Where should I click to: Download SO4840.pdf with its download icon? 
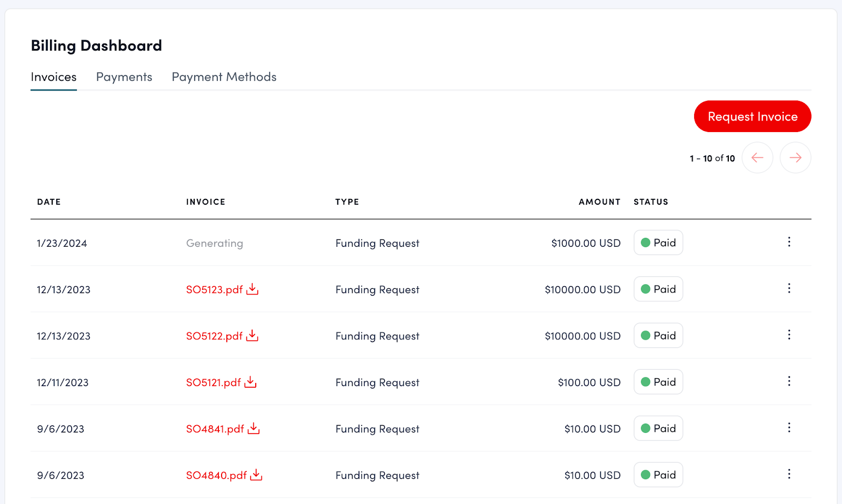[x=256, y=475]
